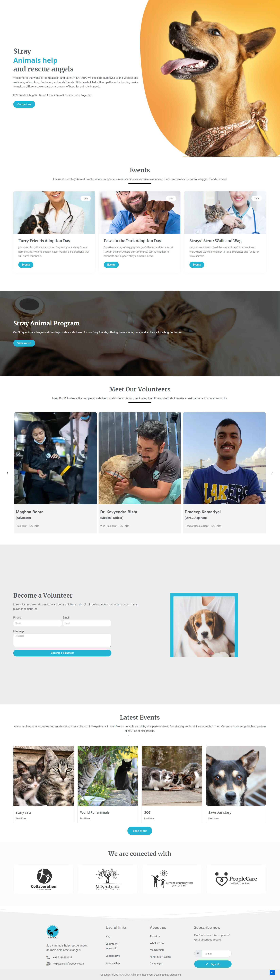
Task: Focus the Message text area
Action: (62, 640)
